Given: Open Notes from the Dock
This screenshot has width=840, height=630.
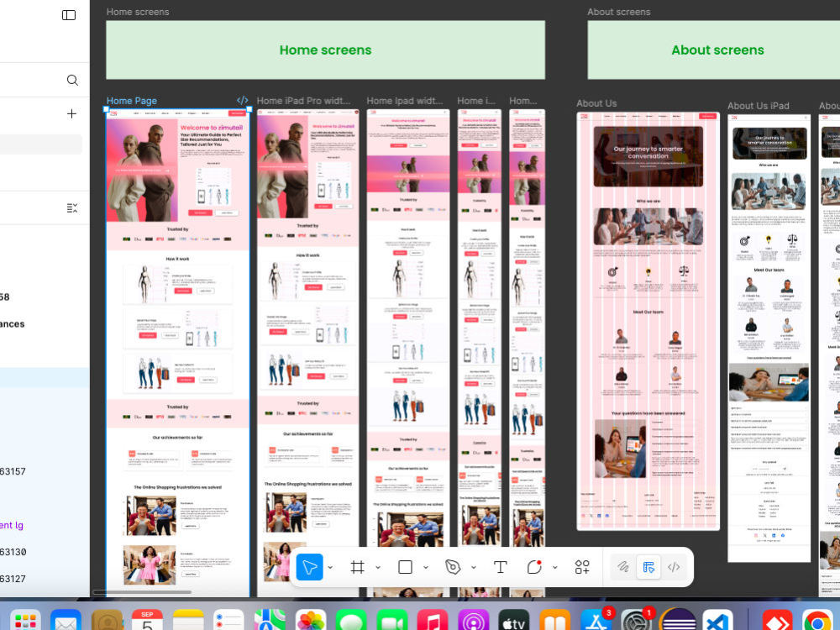Looking at the screenshot, I should pos(188,622).
